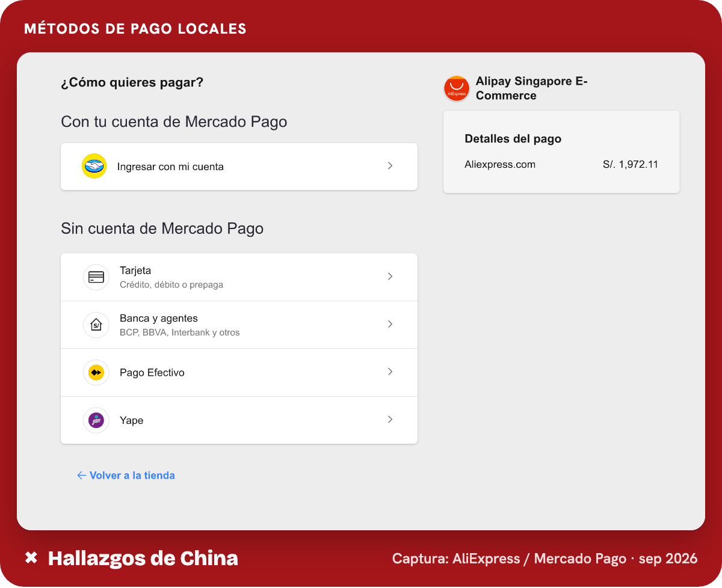
Task: Click the Con tu cuenta de Mercado Pago heading
Action: coord(174,122)
